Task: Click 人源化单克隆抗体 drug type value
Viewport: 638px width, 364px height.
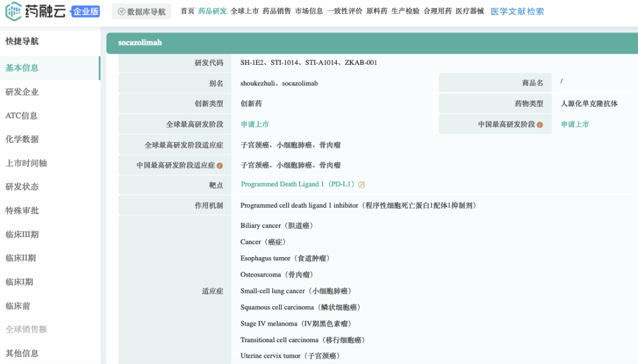Action: tap(589, 104)
